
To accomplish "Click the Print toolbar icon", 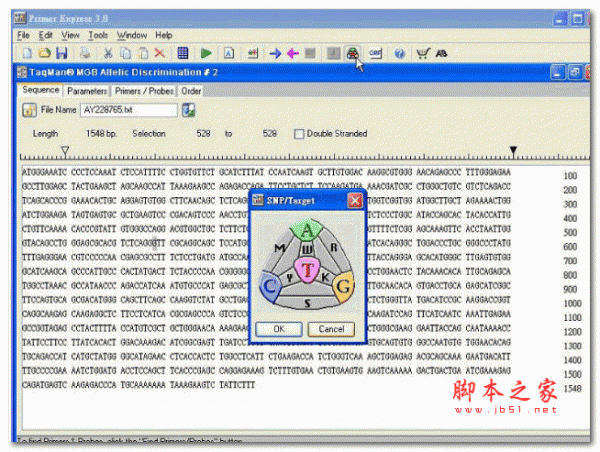I will pyautogui.click(x=85, y=53).
